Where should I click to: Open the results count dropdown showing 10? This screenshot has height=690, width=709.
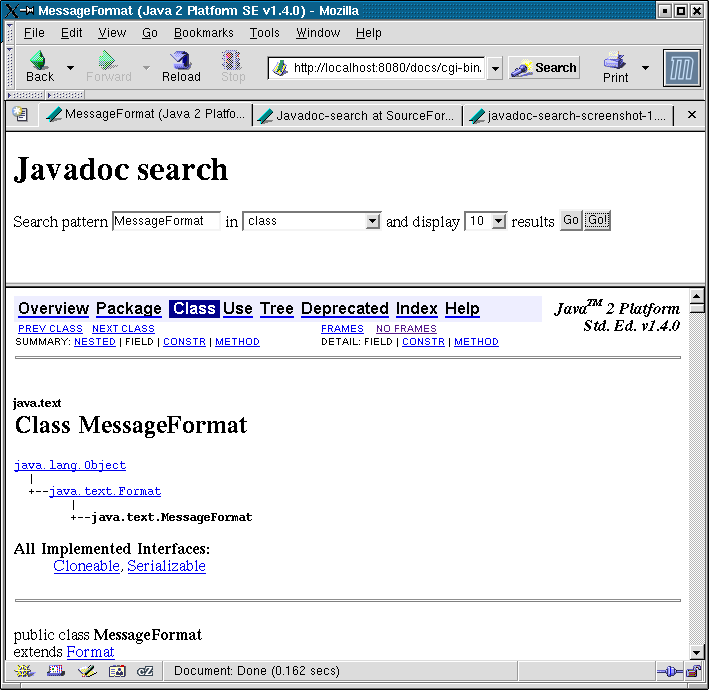[x=486, y=221]
